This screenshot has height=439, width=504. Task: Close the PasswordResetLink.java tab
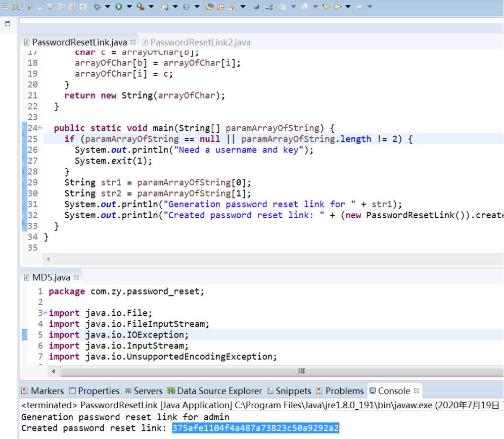pyautogui.click(x=133, y=42)
